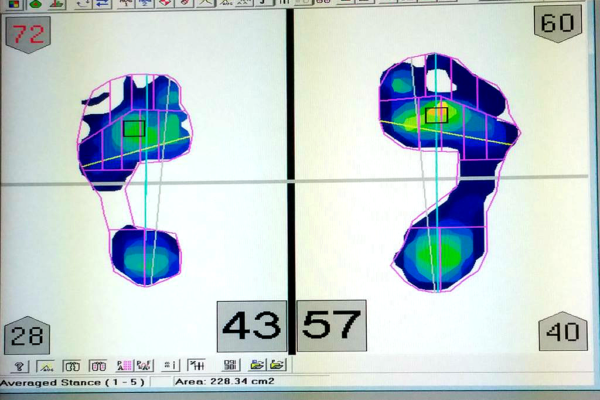The width and height of the screenshot is (600, 400).
Task: Click the '#i' info icon
Action: click(170, 365)
